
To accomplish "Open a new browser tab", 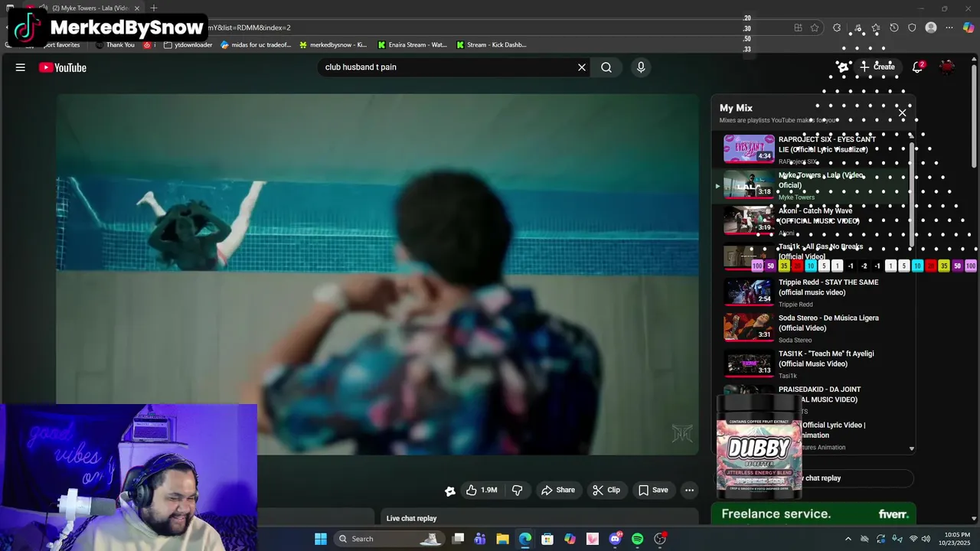I will (154, 8).
